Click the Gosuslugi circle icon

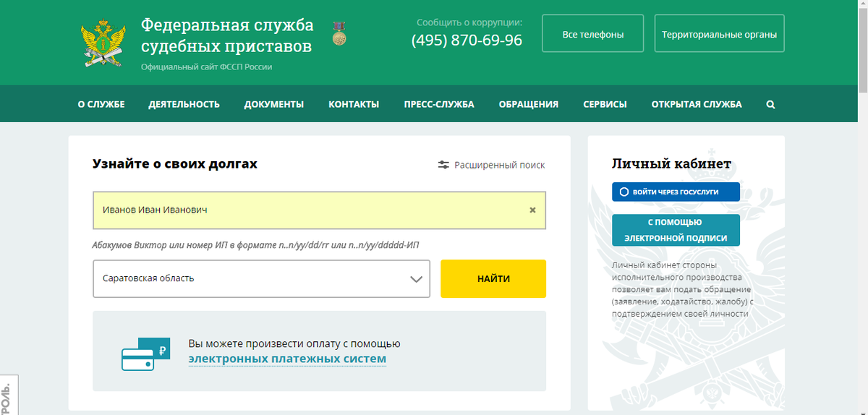tap(624, 192)
